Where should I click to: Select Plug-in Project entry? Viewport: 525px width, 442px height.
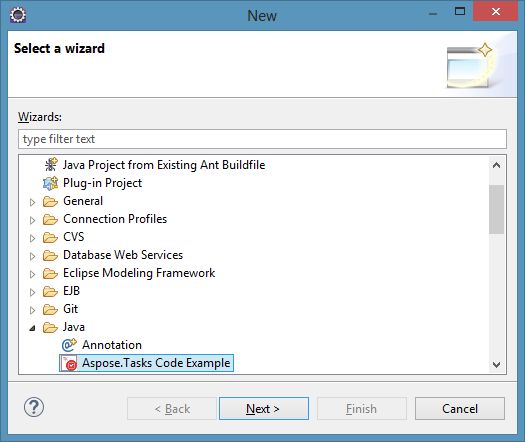point(102,183)
